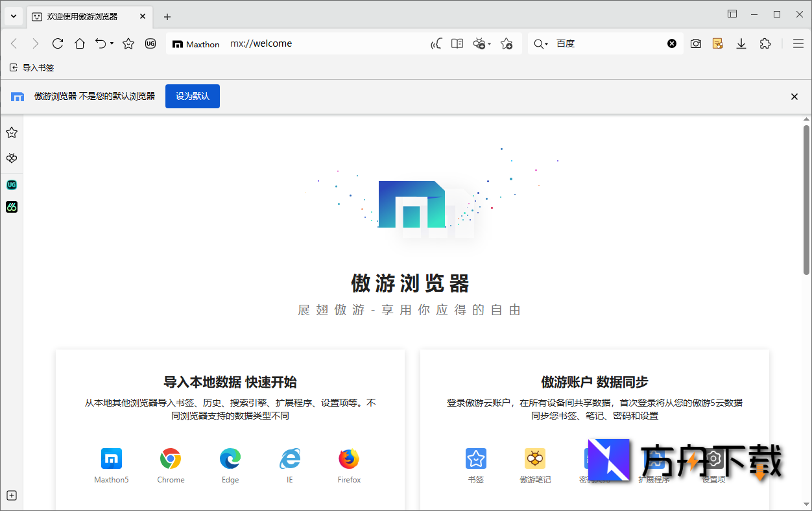Click 导入书签 to import bookmarks
The height and width of the screenshot is (511, 812).
[x=31, y=67]
